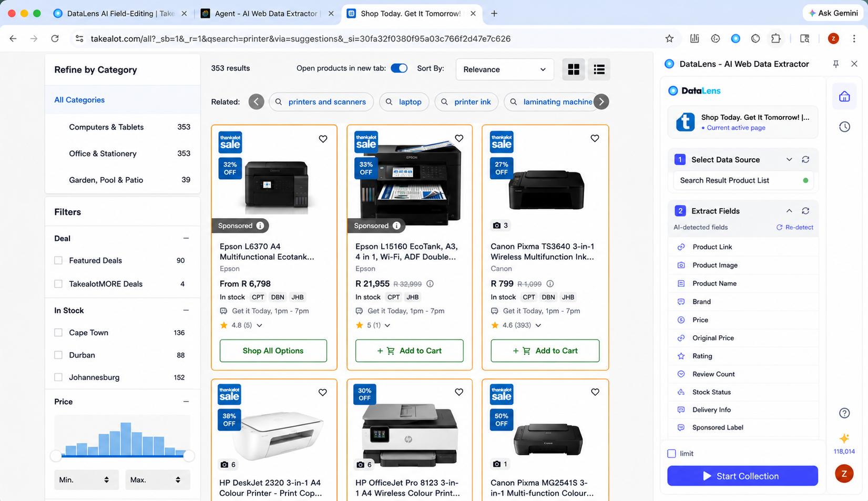Expand rating details for 4.6 (393)
This screenshot has height=501, width=868.
click(x=538, y=325)
